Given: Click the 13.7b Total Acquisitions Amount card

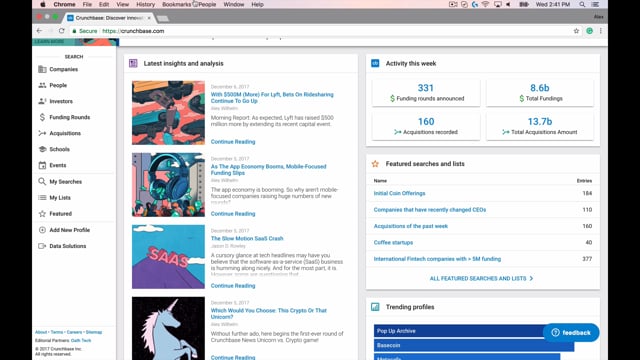Looking at the screenshot, I should (540, 126).
